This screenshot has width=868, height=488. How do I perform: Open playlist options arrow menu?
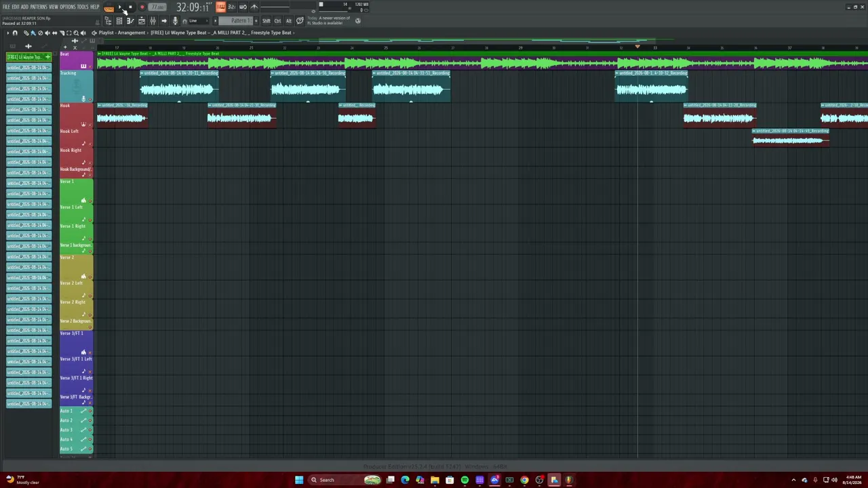[7, 33]
